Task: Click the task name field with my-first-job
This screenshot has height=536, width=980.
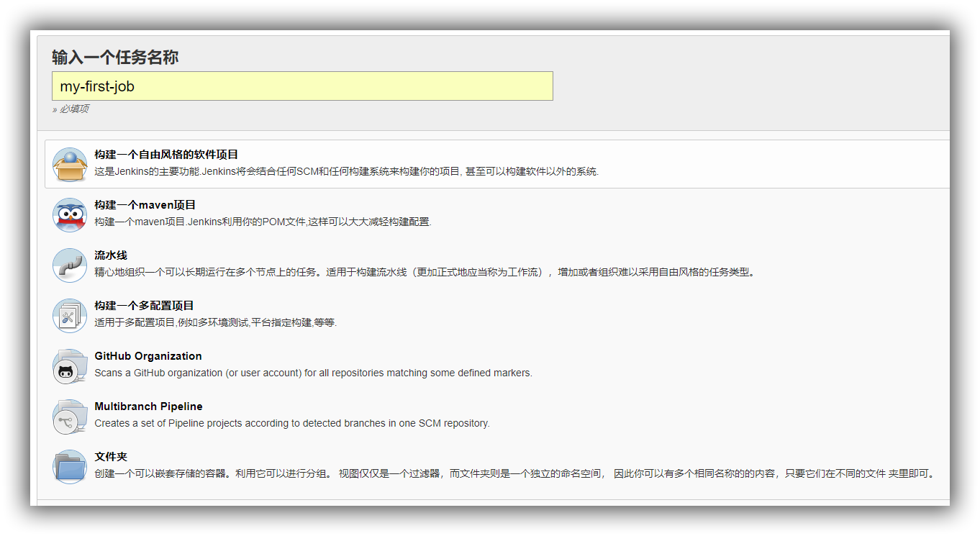Action: 302,86
